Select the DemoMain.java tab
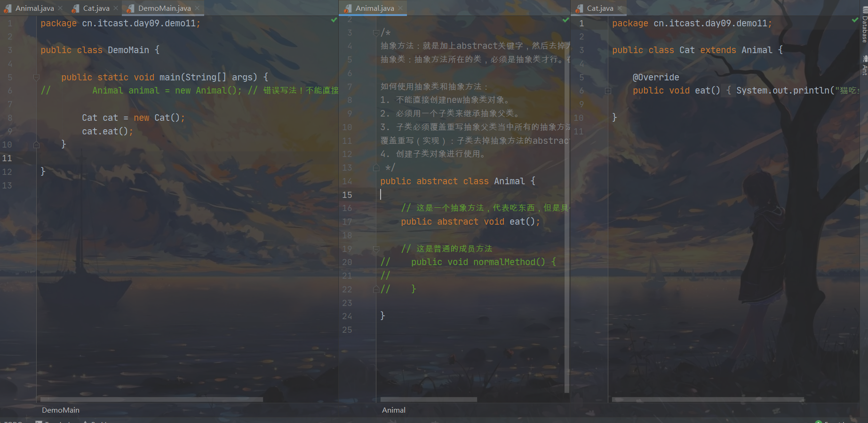 click(164, 8)
